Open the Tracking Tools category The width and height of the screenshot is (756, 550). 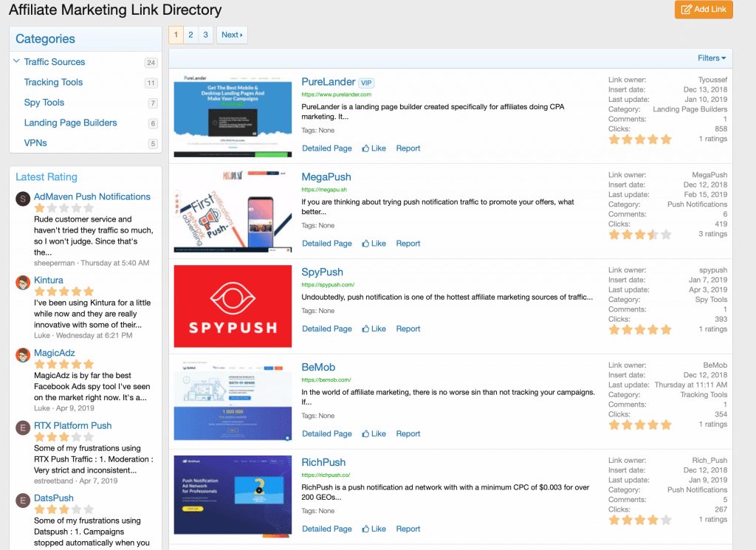pyautogui.click(x=53, y=82)
